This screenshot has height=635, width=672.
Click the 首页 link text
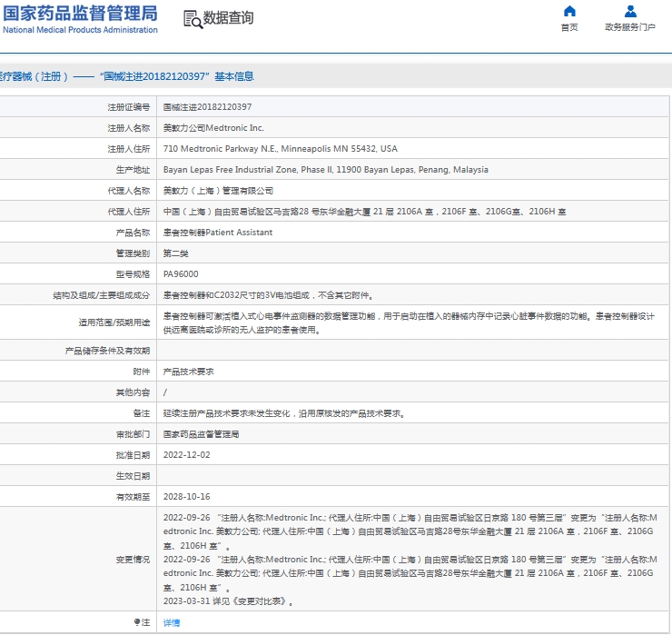coord(569,27)
